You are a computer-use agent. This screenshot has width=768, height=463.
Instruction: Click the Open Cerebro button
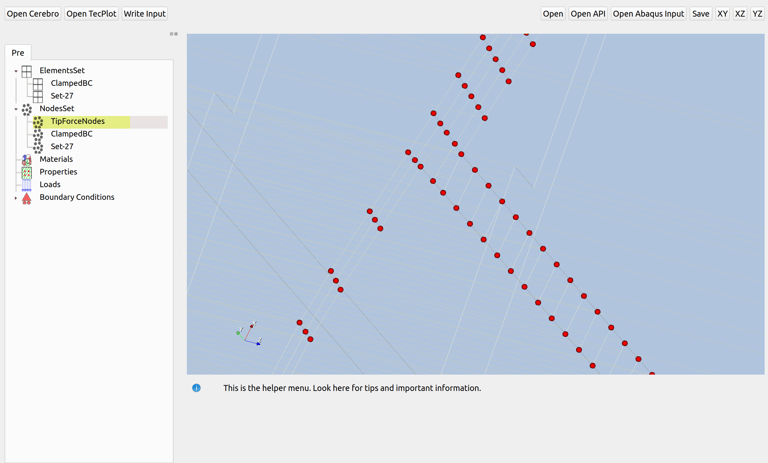coord(33,14)
